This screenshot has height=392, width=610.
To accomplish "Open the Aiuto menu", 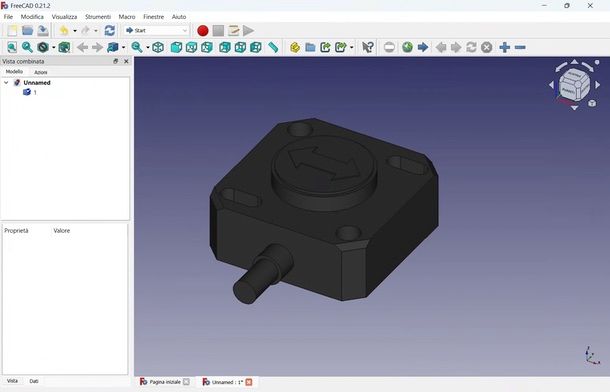I will click(x=179, y=17).
